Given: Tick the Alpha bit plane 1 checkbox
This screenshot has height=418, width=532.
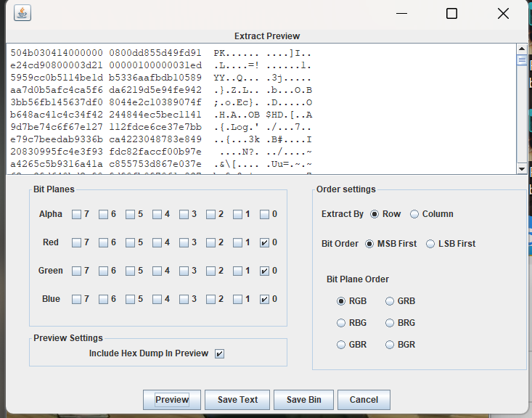Looking at the screenshot, I should point(237,214).
